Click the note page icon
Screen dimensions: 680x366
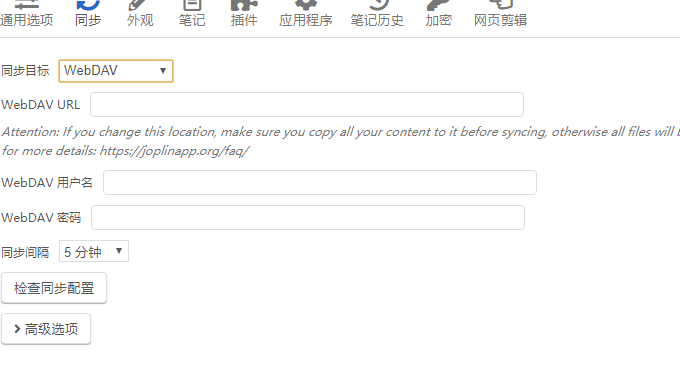point(192,4)
